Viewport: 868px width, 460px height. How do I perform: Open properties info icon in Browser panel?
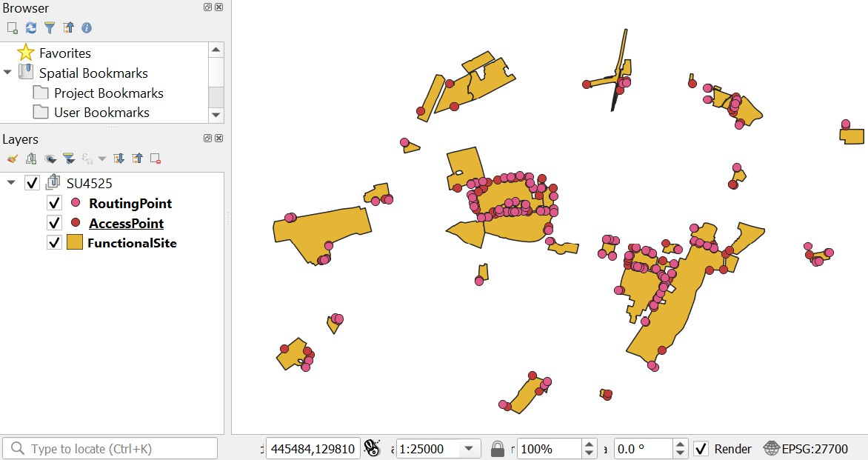[x=85, y=27]
